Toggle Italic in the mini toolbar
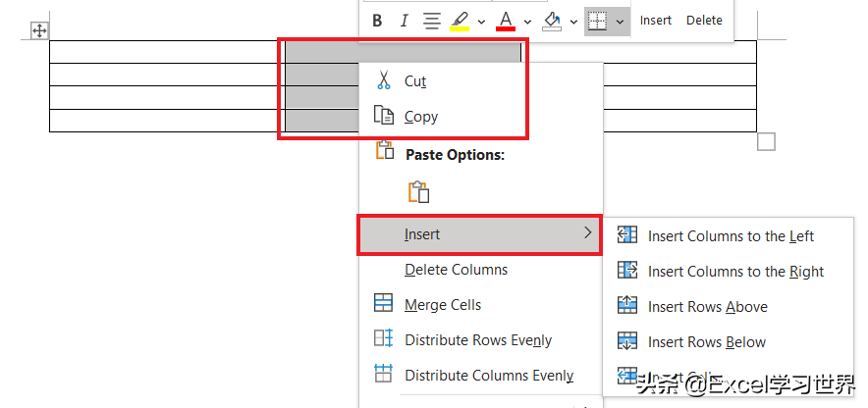The height and width of the screenshot is (408, 868). click(x=404, y=21)
